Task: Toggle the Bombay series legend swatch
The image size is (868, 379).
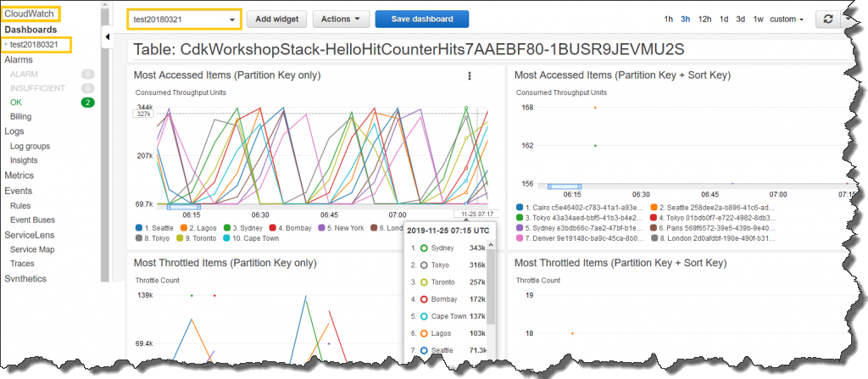Action: pos(273,228)
